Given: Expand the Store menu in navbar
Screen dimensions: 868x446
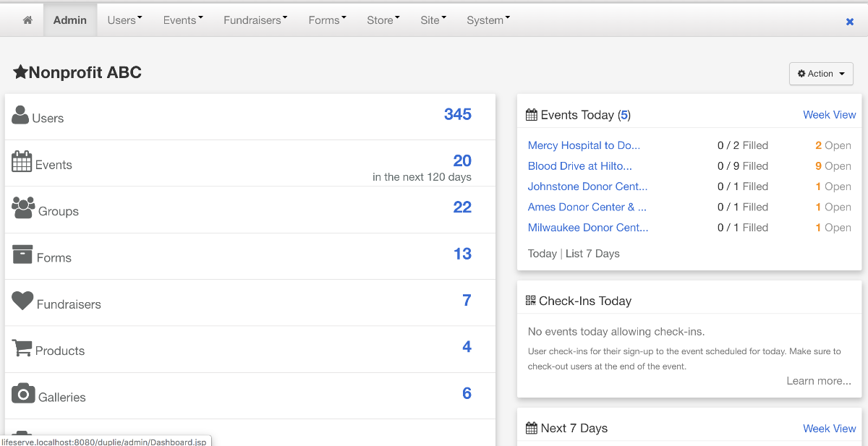Looking at the screenshot, I should [383, 20].
